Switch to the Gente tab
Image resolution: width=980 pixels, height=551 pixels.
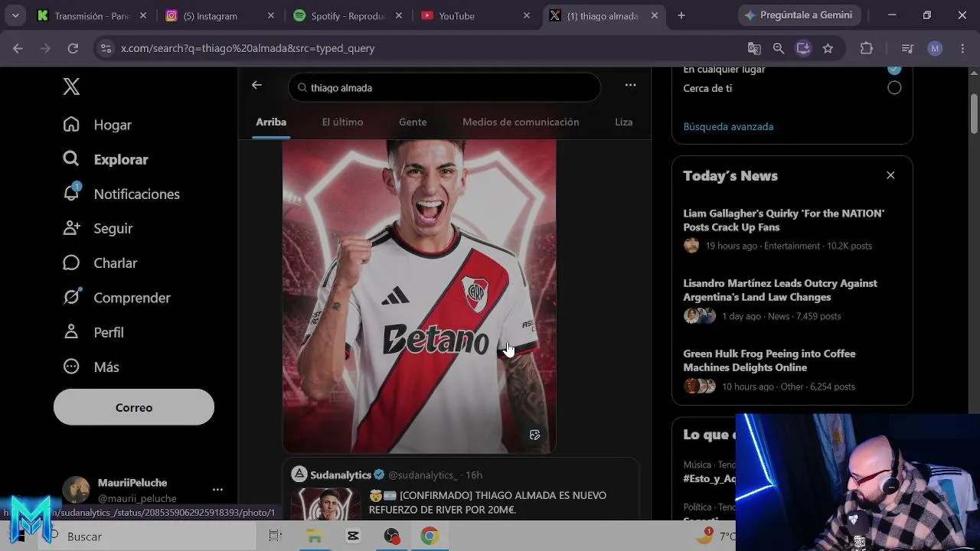tap(413, 122)
